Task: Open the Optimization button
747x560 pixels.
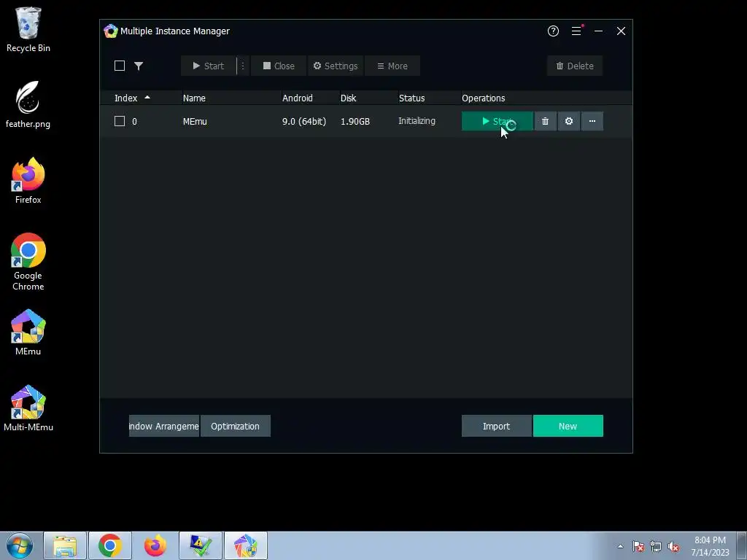Action: (236, 426)
